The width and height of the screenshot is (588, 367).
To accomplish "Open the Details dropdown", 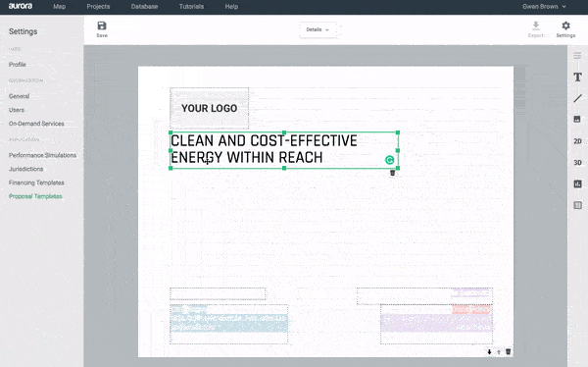I will point(318,29).
